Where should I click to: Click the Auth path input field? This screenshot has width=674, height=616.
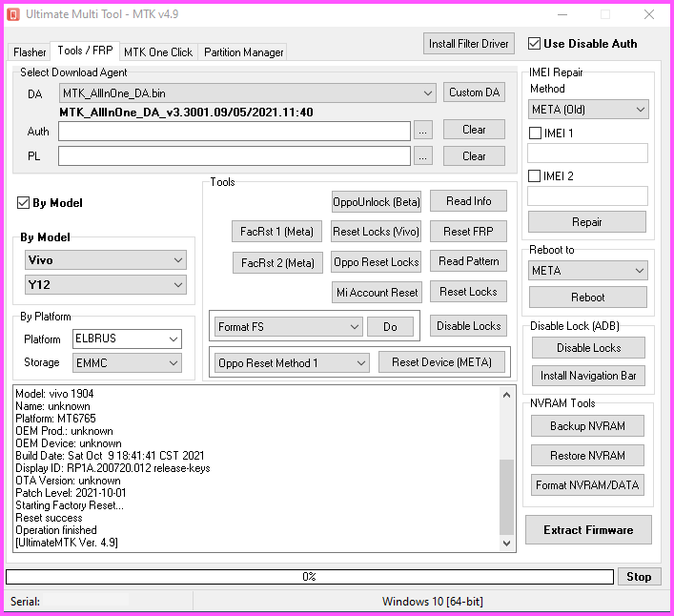[235, 131]
